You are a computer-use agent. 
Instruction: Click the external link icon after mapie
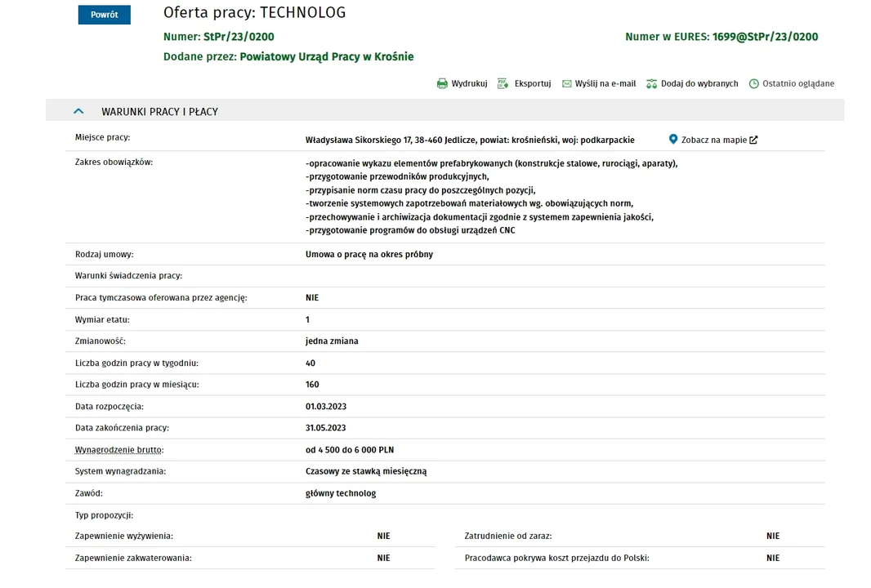753,140
